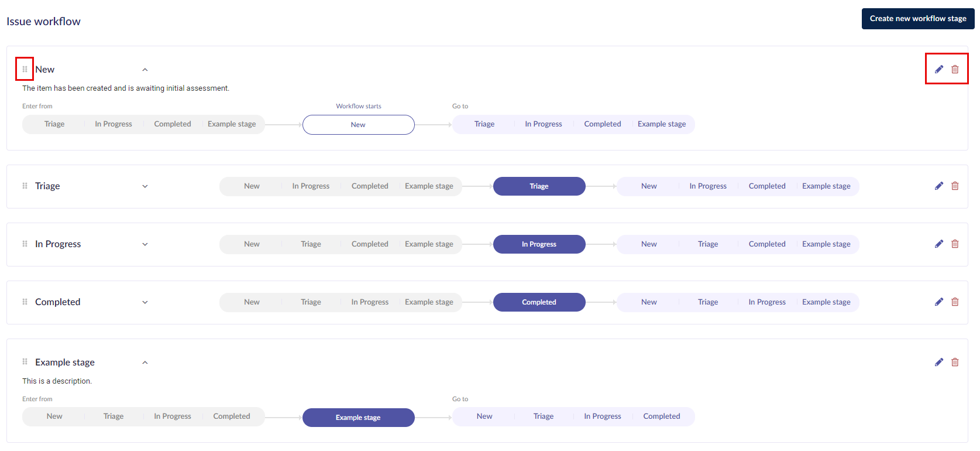980x451 pixels.
Task: Click the purple Completed stage pill
Action: click(539, 302)
